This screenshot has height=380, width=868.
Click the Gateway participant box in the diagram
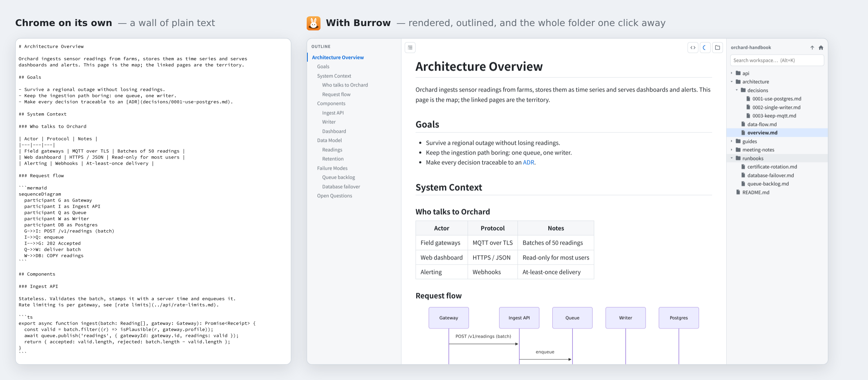[x=449, y=318]
